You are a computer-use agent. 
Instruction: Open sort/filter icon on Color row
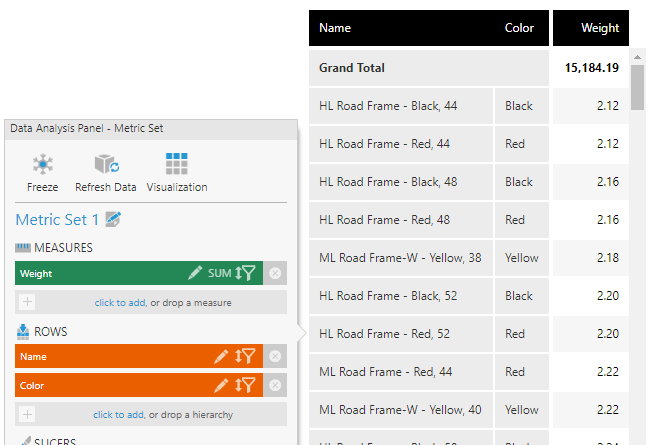coord(246,385)
